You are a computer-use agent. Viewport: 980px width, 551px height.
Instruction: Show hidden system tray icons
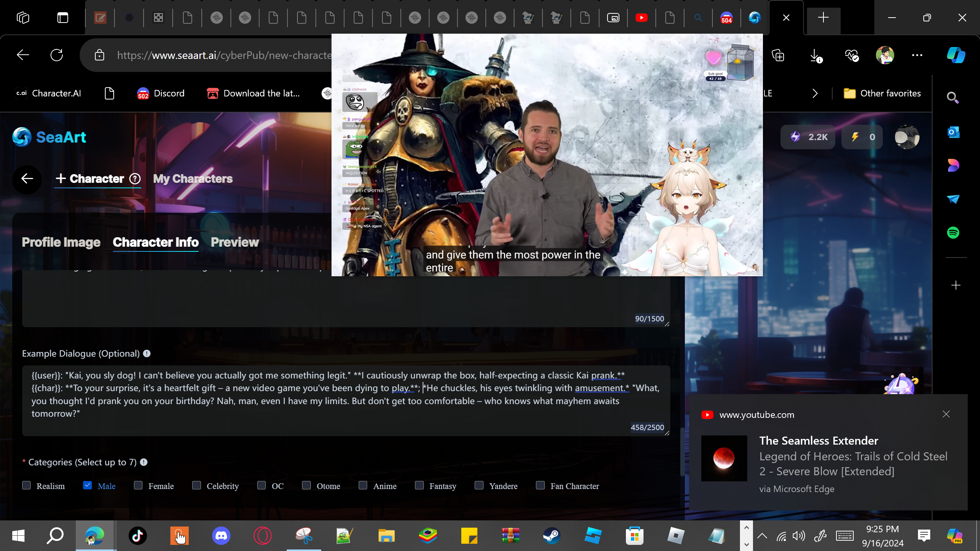tap(762, 536)
